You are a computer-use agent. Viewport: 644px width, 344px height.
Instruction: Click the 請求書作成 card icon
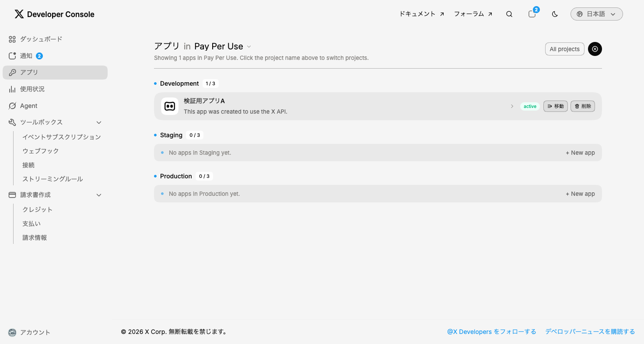point(12,195)
